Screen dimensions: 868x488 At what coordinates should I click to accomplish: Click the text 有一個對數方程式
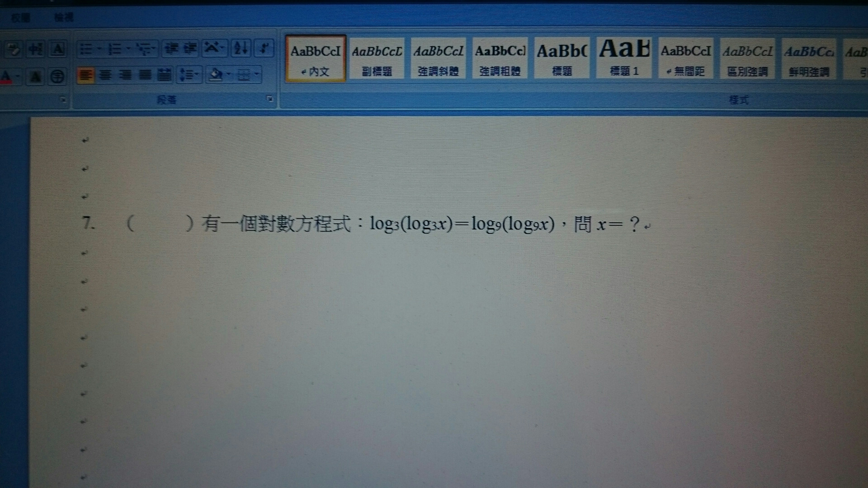276,223
